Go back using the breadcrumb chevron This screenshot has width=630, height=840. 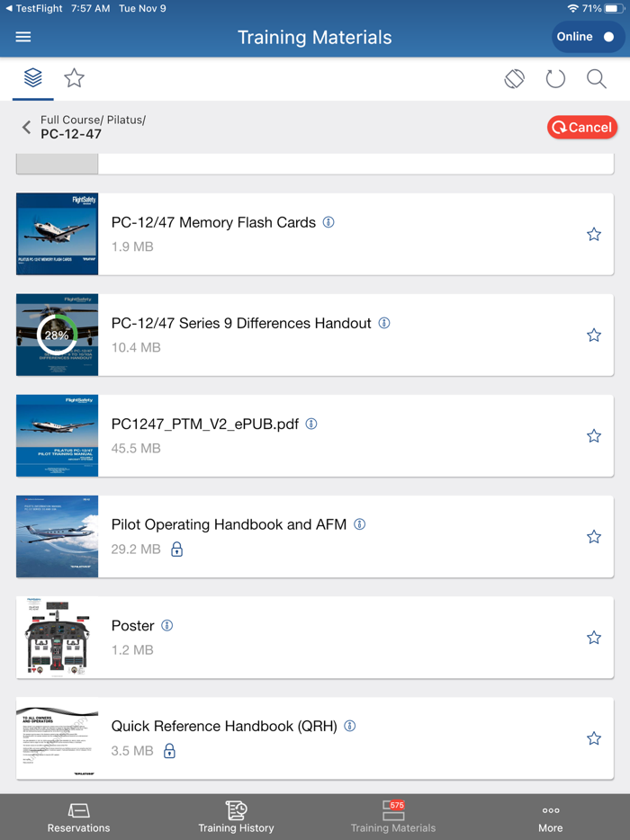pyautogui.click(x=26, y=127)
